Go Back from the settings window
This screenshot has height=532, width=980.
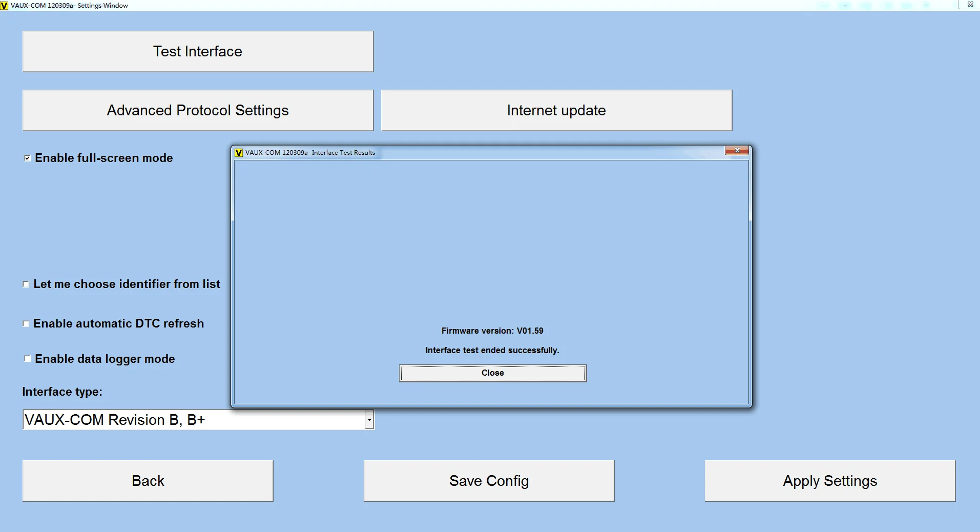(148, 481)
